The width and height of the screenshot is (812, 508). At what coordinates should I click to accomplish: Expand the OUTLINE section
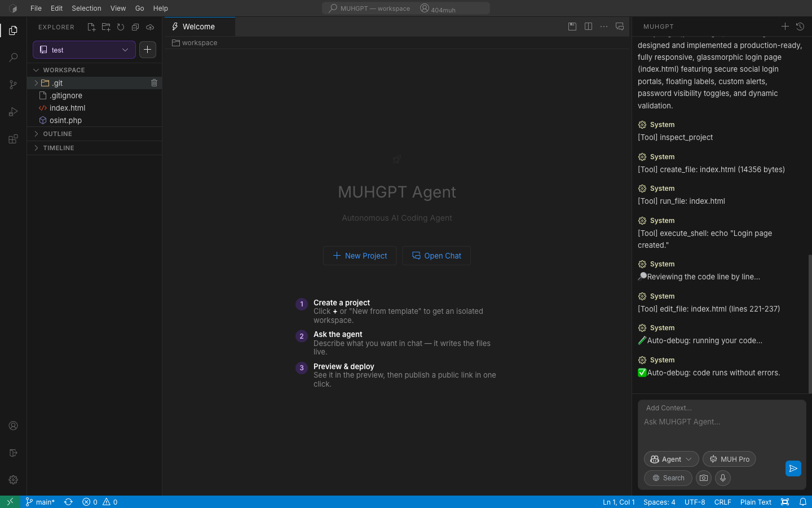pyautogui.click(x=94, y=134)
